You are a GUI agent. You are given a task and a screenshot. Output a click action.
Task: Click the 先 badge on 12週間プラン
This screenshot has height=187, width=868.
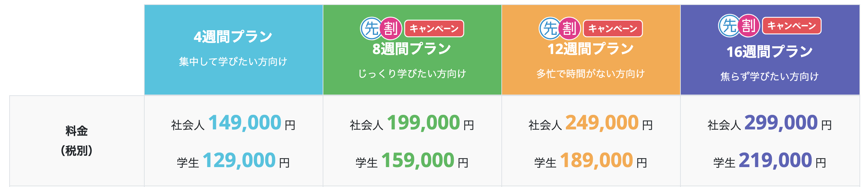coord(550,28)
